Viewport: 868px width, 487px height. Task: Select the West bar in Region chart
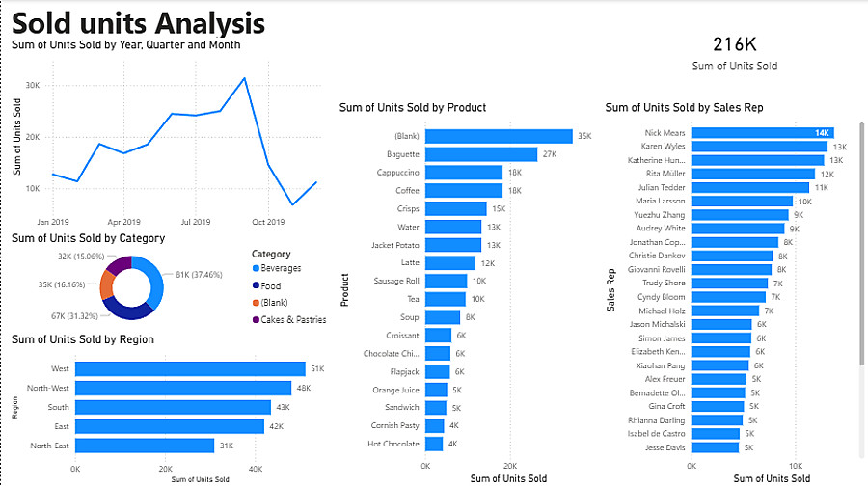click(190, 368)
